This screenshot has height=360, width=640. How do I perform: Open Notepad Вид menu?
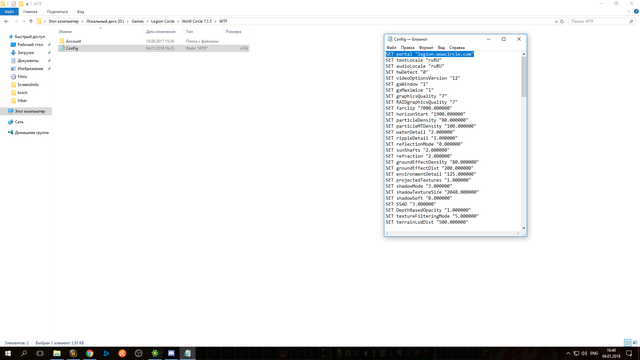pos(441,48)
